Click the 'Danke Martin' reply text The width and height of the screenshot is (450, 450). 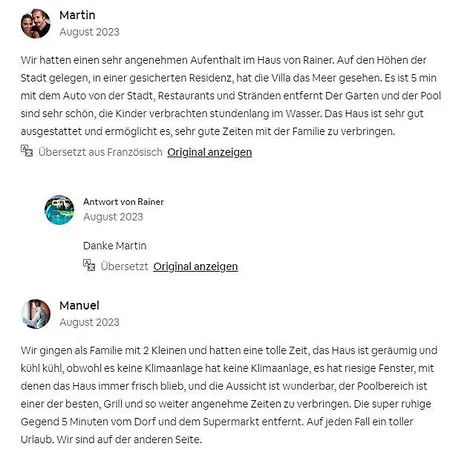point(115,246)
